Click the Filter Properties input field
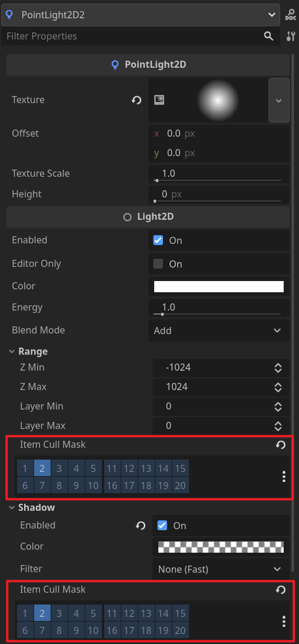The width and height of the screenshot is (299, 644). tap(133, 36)
